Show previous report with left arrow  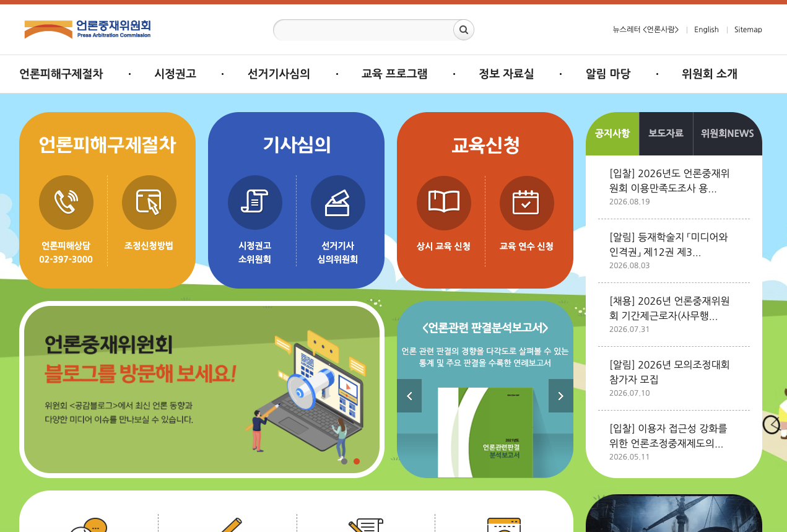(409, 396)
